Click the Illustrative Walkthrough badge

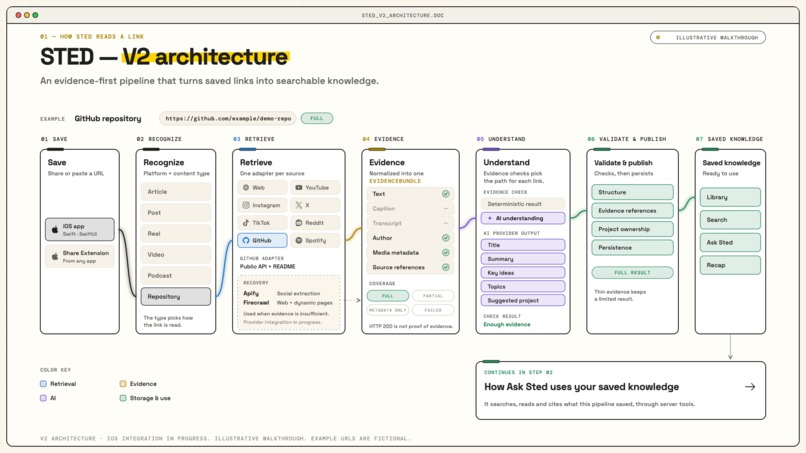pyautogui.click(x=708, y=38)
